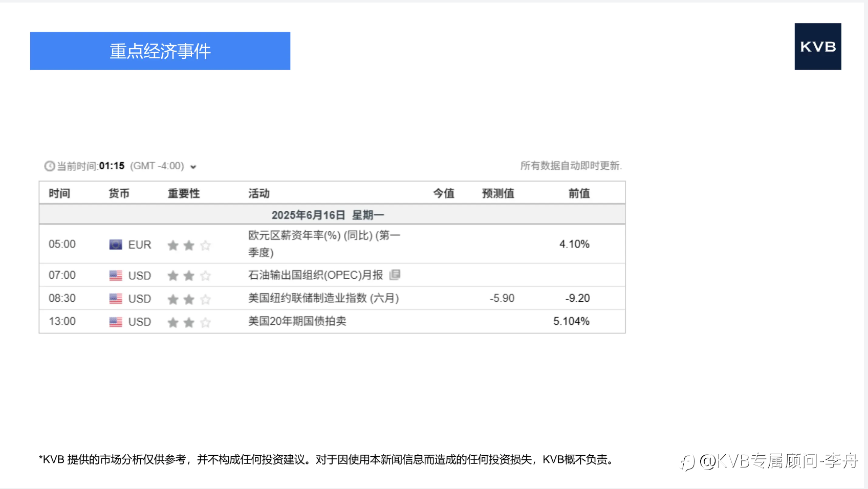Click the 重点经济事件 header banner
Viewport: 868px width, 489px height.
click(160, 51)
